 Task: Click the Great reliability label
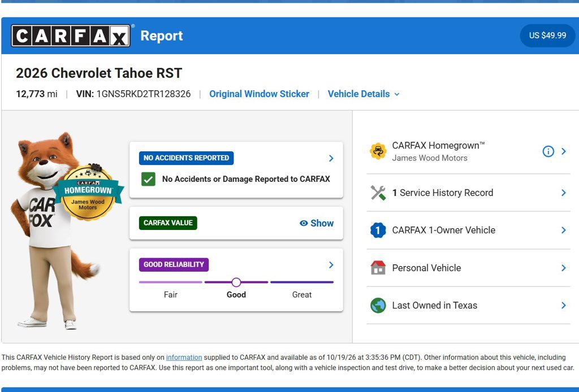[302, 295]
